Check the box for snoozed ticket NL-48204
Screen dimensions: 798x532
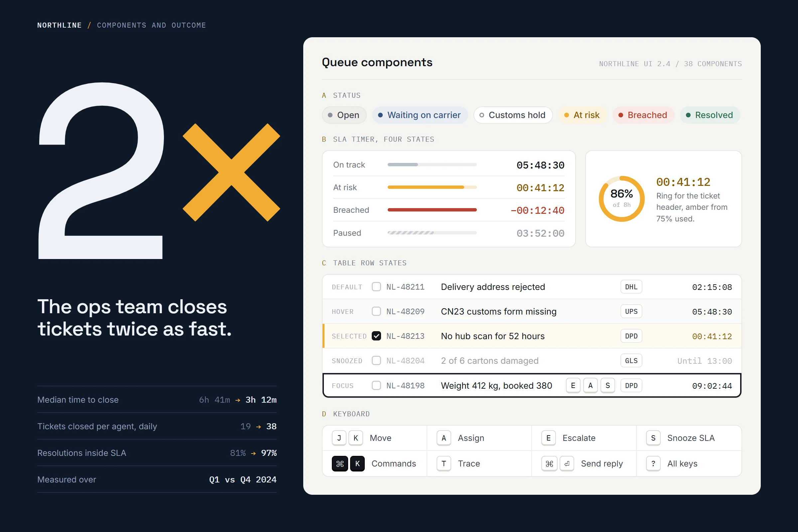(376, 360)
